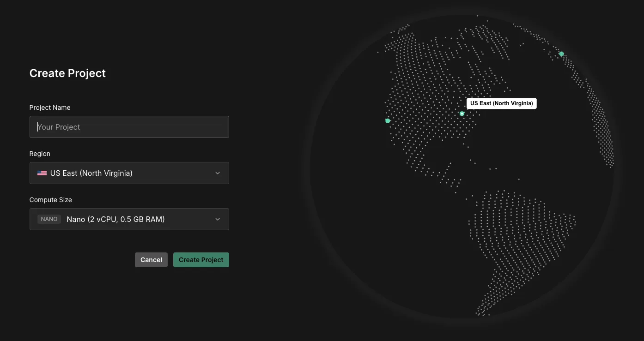This screenshot has height=341, width=644.
Task: Open the Compute Size dropdown
Action: coord(129,219)
